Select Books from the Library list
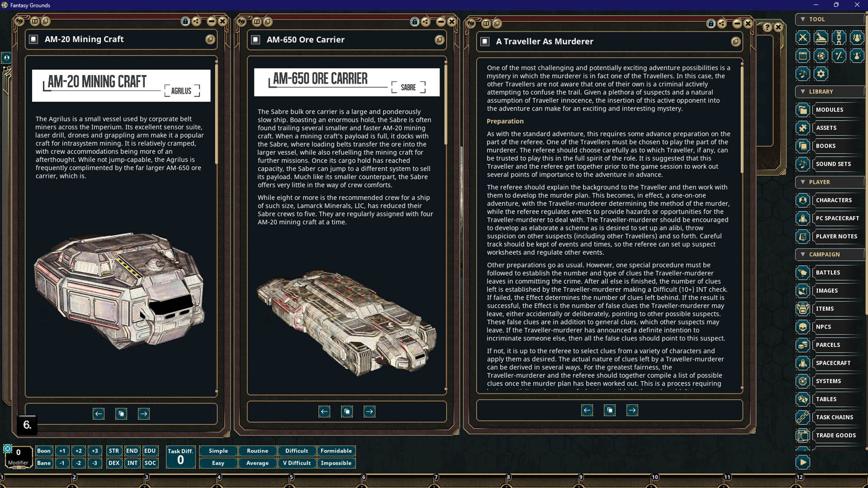 tap(826, 146)
